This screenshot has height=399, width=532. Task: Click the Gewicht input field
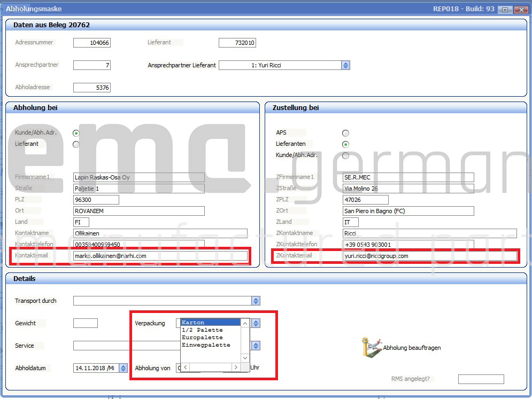86,323
